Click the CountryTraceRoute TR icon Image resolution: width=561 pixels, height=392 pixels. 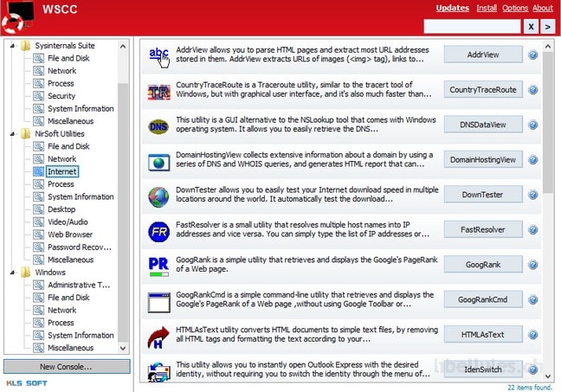pyautogui.click(x=158, y=93)
